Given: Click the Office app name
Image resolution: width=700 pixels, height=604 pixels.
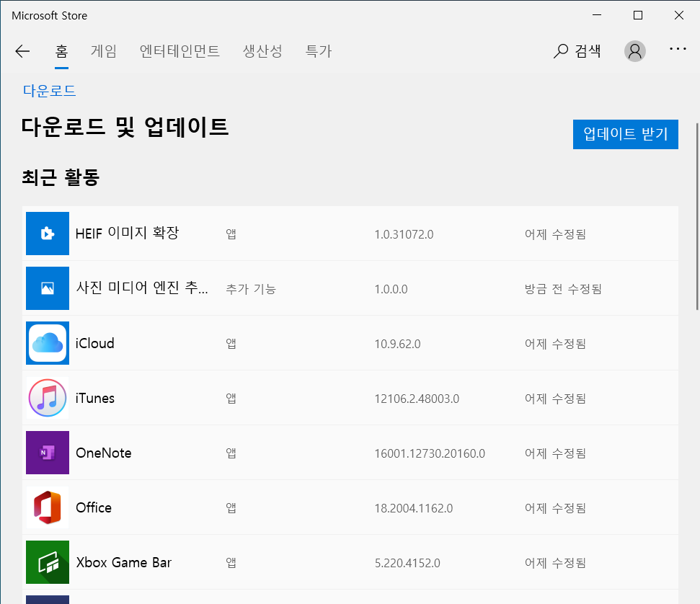Looking at the screenshot, I should pos(94,507).
